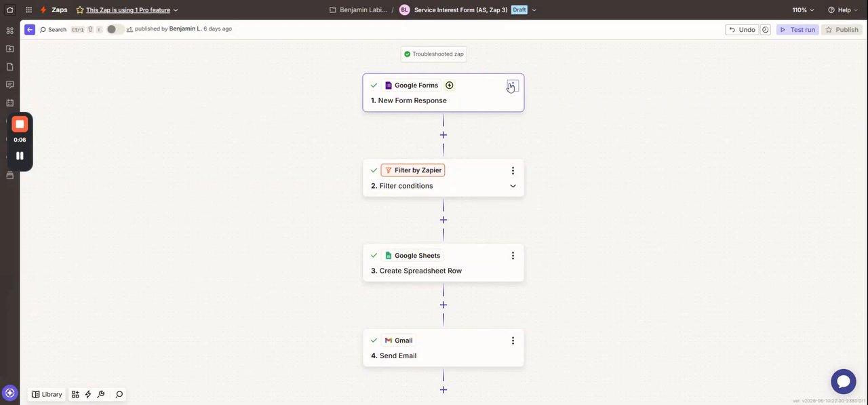The image size is (868, 405).
Task: Click the trigger upload-arrow badge icon
Action: point(449,85)
